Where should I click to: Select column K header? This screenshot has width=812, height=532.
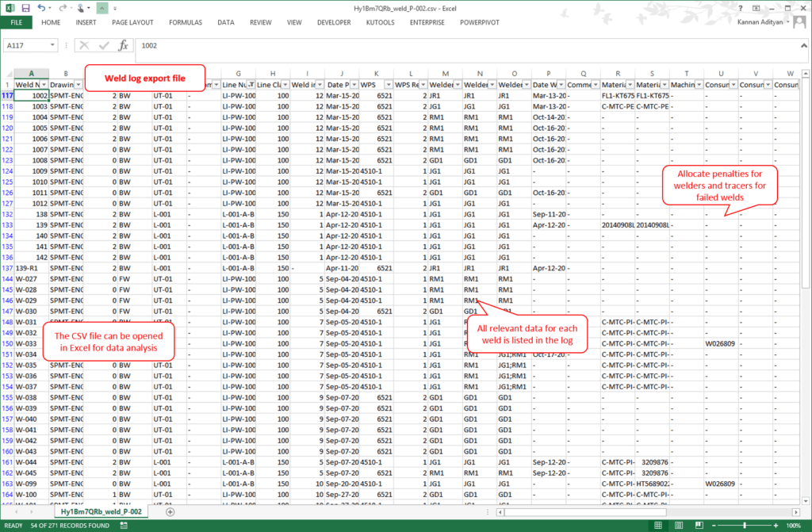377,74
